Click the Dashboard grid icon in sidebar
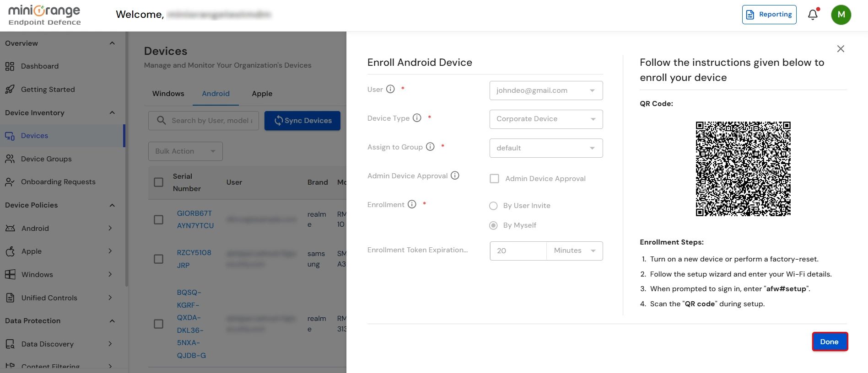Screen dimensions: 868x373 (10, 66)
